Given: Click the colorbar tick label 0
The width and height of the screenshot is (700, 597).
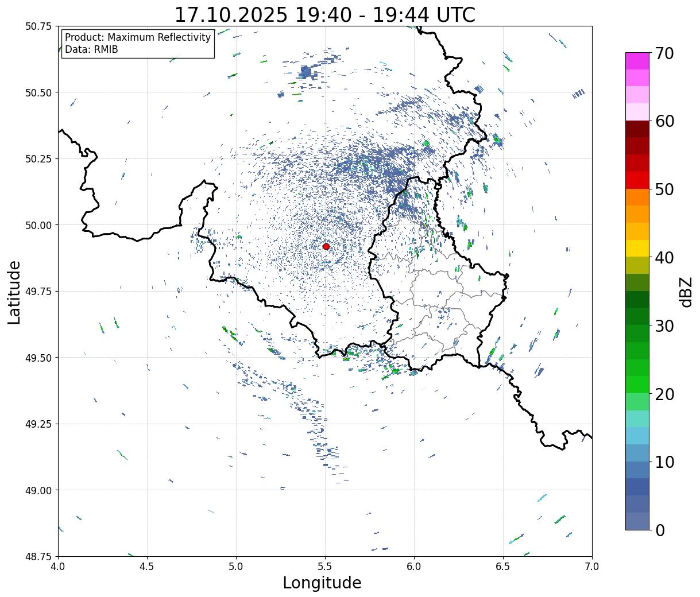Looking at the screenshot, I should [x=659, y=530].
